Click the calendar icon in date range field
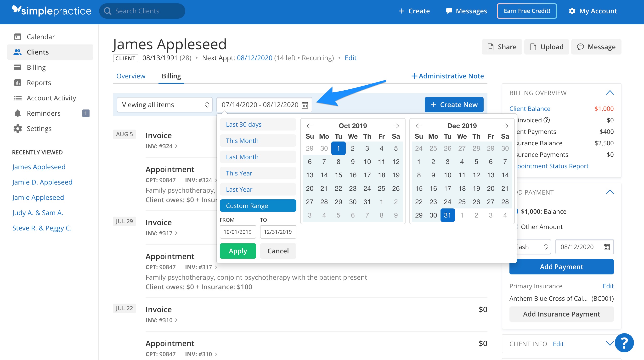644x360 pixels. click(x=305, y=105)
